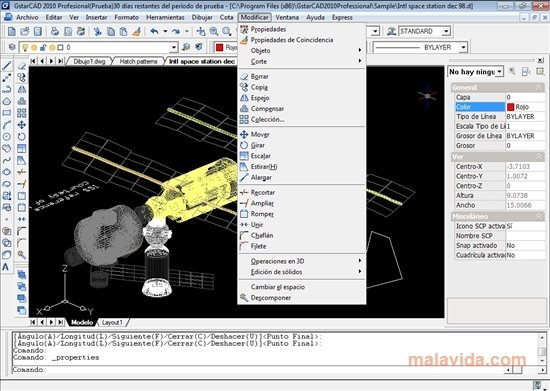
Task: Select the Modelo tab
Action: coord(82,322)
